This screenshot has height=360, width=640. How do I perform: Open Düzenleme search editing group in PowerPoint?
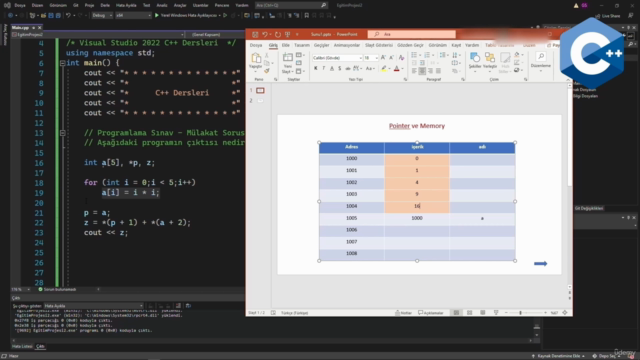click(541, 61)
